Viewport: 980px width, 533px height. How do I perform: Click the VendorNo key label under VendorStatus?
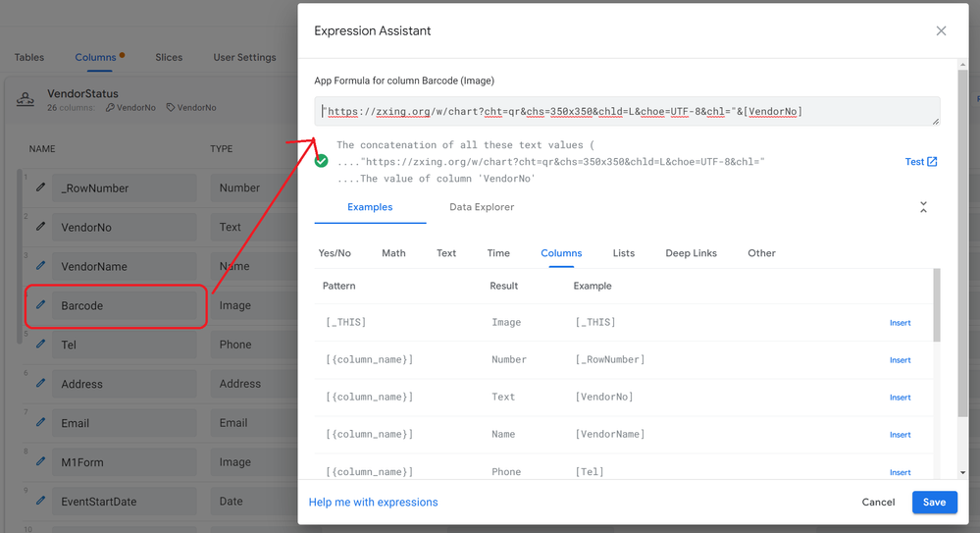130,108
